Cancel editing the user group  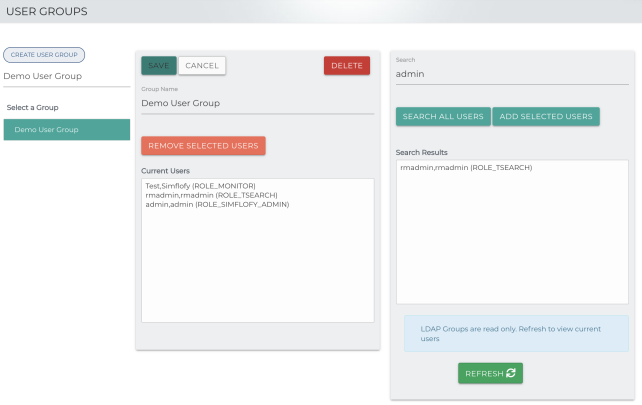(202, 66)
